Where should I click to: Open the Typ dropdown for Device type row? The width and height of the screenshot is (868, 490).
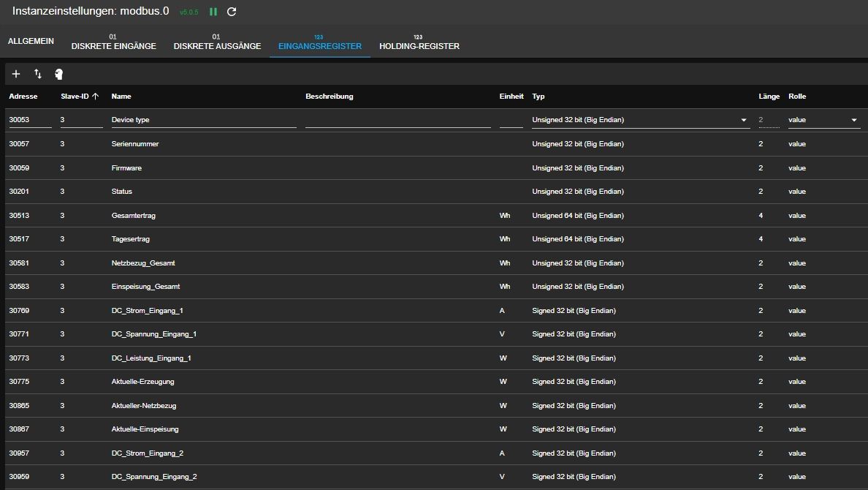pyautogui.click(x=640, y=120)
